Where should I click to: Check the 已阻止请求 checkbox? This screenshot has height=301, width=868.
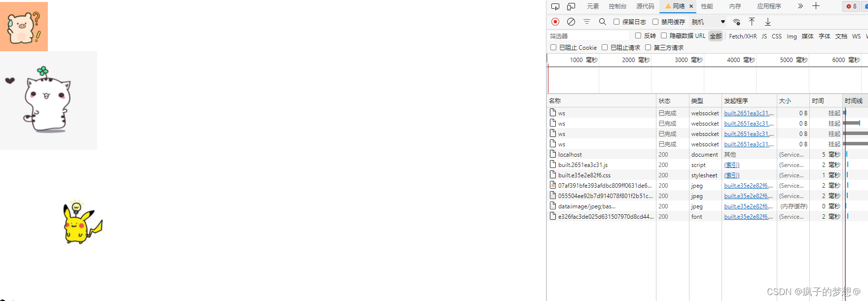(605, 47)
